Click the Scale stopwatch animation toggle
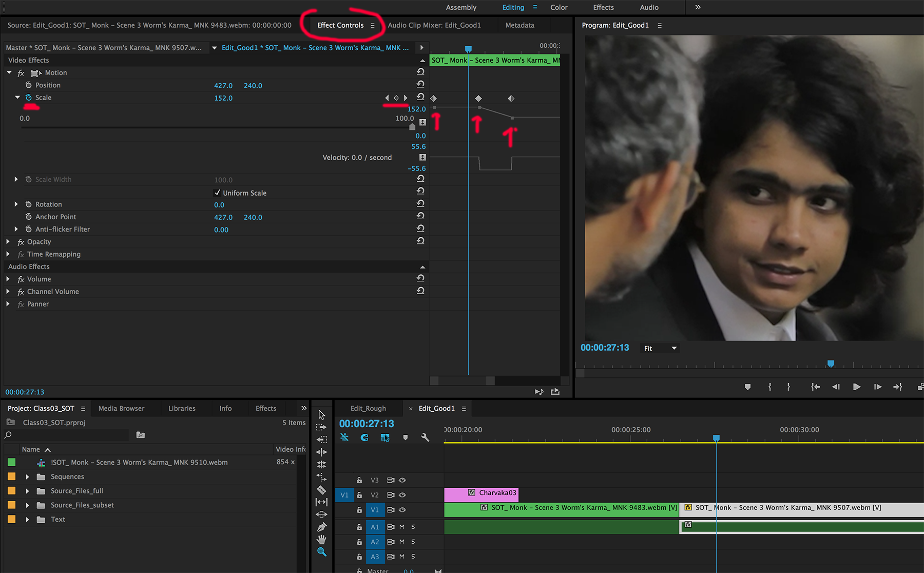Screen dimensions: 924x573 click(29, 98)
